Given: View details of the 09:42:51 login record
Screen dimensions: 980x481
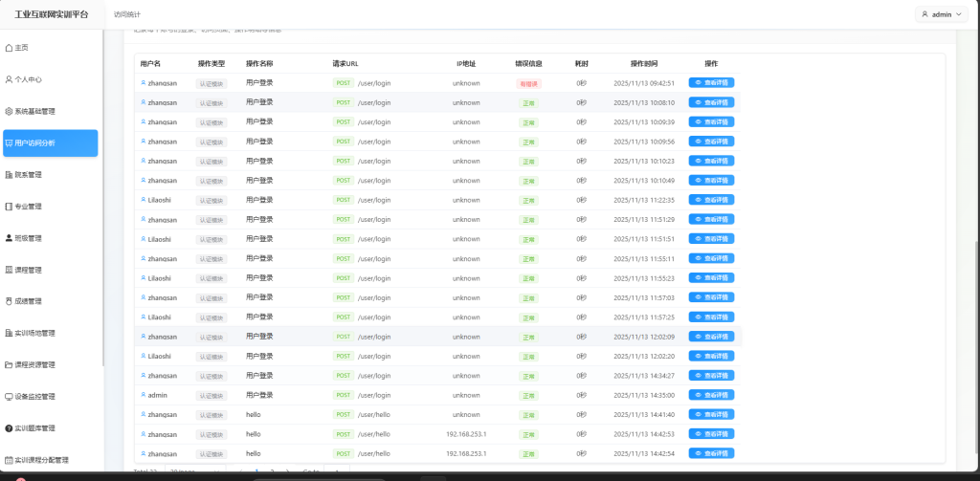Looking at the screenshot, I should click(x=711, y=83).
